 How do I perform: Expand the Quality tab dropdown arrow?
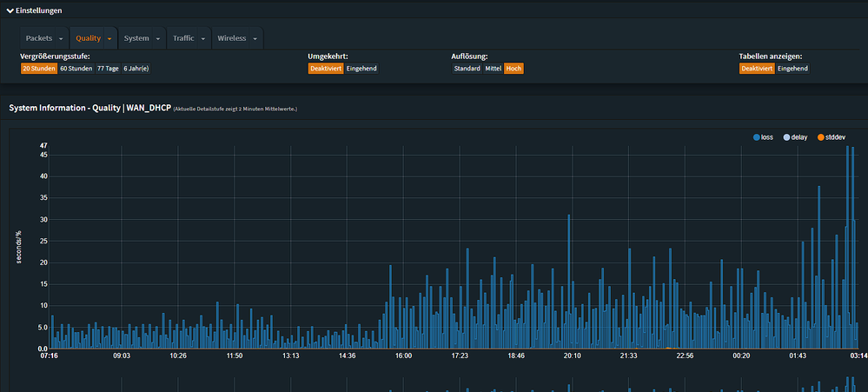coord(109,39)
